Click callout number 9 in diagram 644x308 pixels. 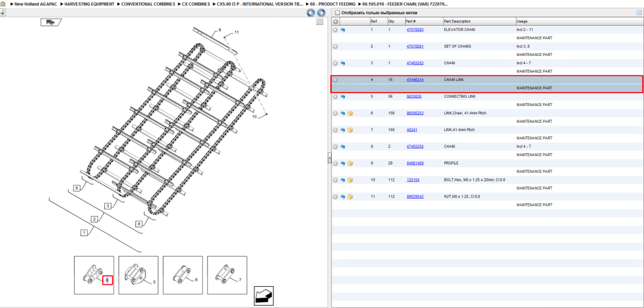click(x=220, y=30)
